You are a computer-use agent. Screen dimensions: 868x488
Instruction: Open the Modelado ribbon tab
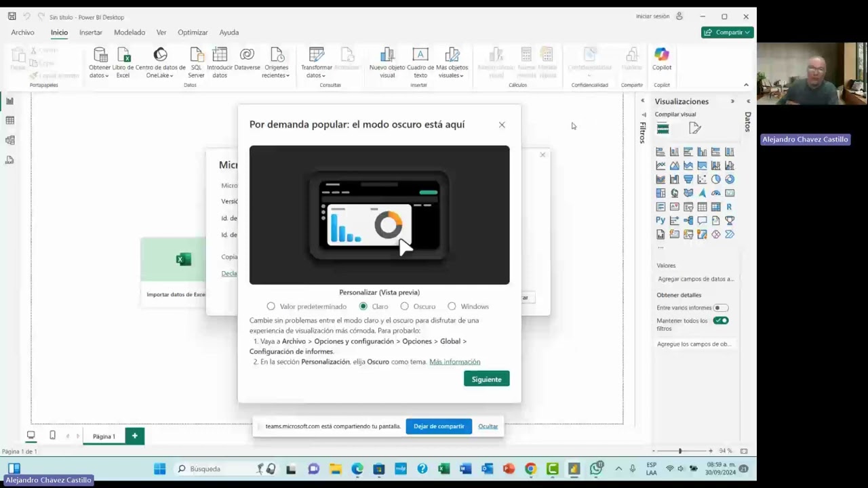point(130,33)
